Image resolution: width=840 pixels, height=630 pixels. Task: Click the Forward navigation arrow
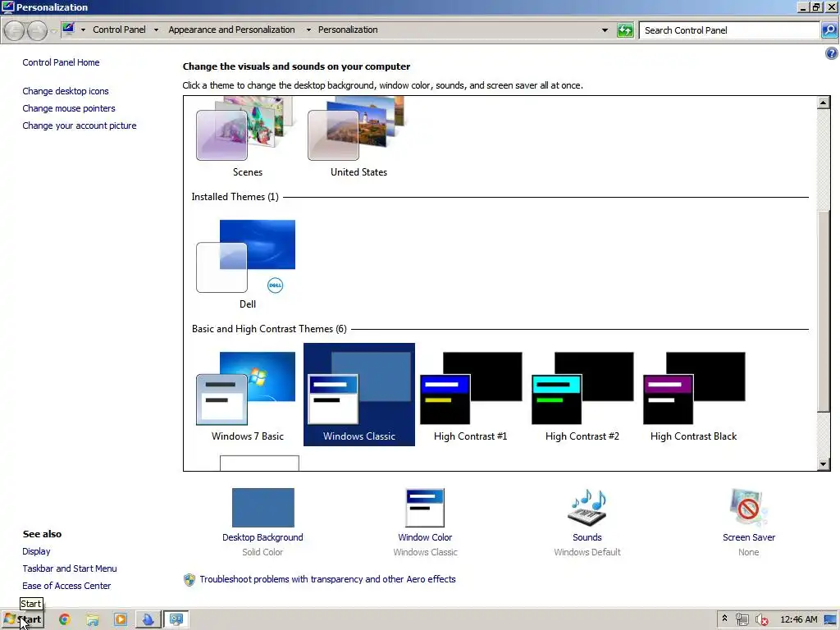[x=36, y=30]
